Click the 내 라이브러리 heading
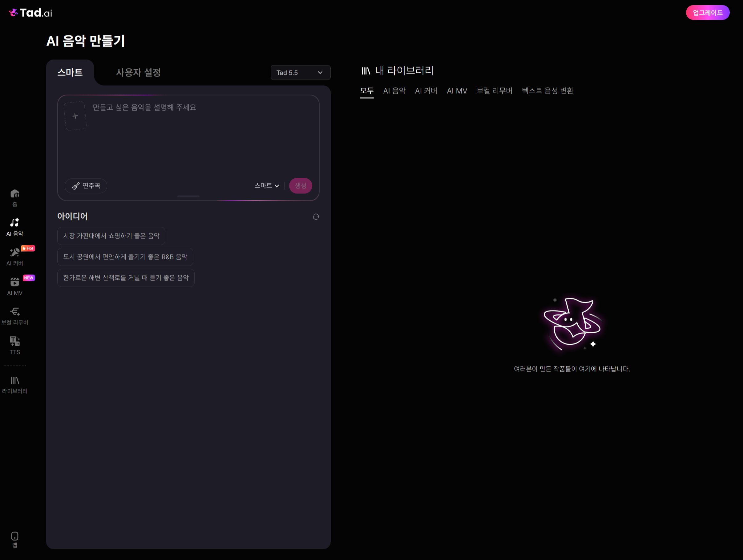The image size is (743, 560). point(404,71)
